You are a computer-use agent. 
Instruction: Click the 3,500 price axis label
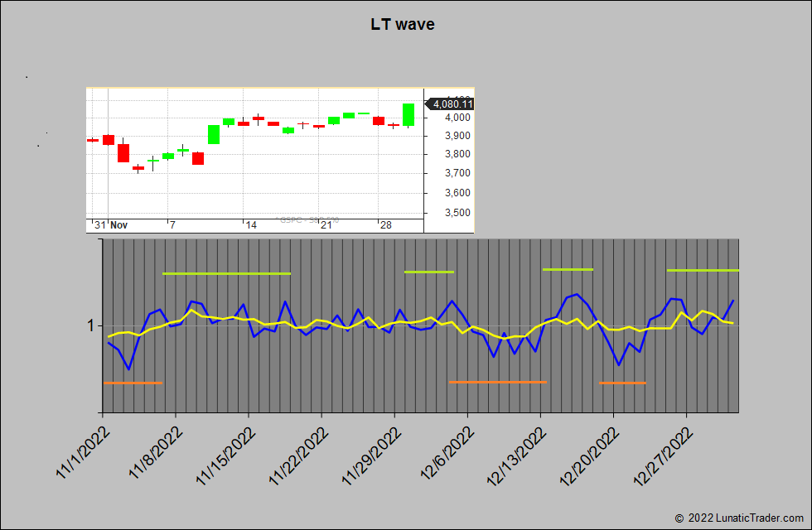[457, 213]
